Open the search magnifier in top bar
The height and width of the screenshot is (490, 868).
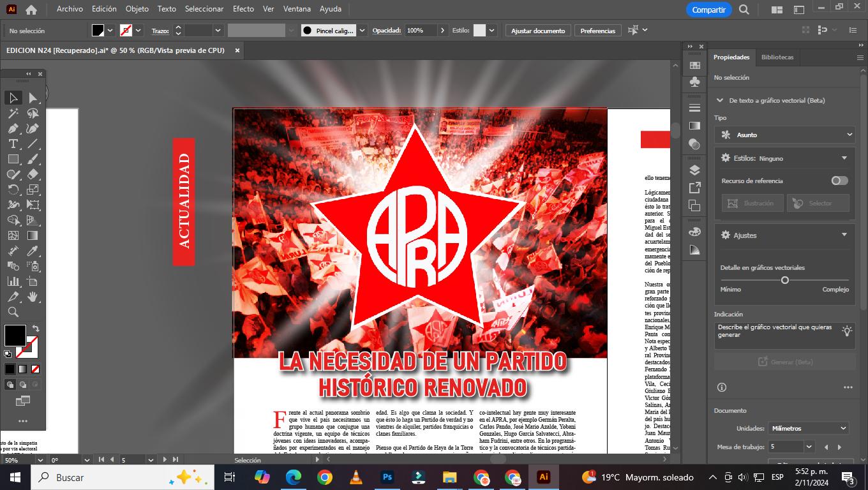click(x=744, y=10)
